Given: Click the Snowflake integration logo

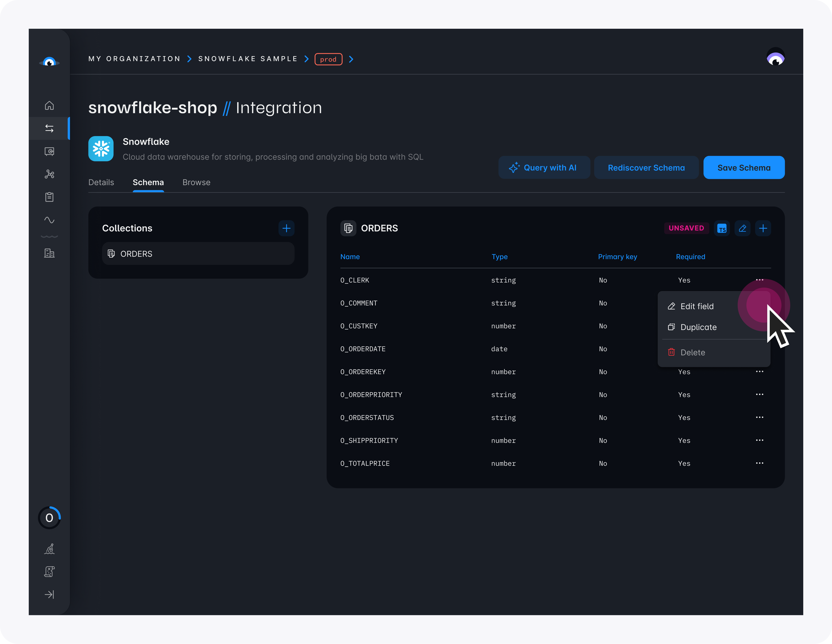Looking at the screenshot, I should [x=101, y=148].
